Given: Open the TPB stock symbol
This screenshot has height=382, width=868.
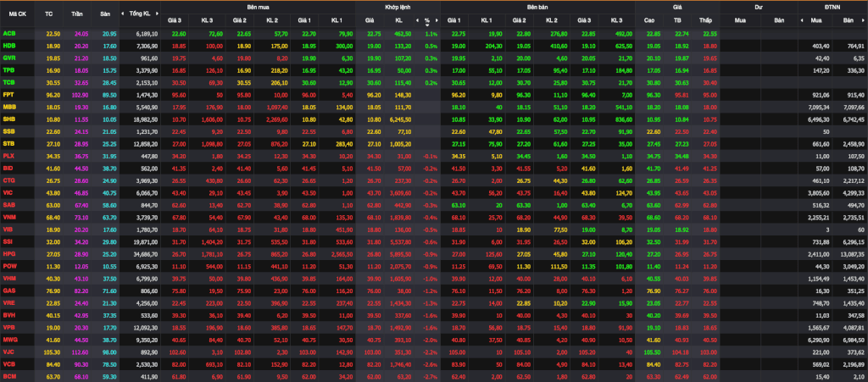Looking at the screenshot, I should tap(8, 70).
